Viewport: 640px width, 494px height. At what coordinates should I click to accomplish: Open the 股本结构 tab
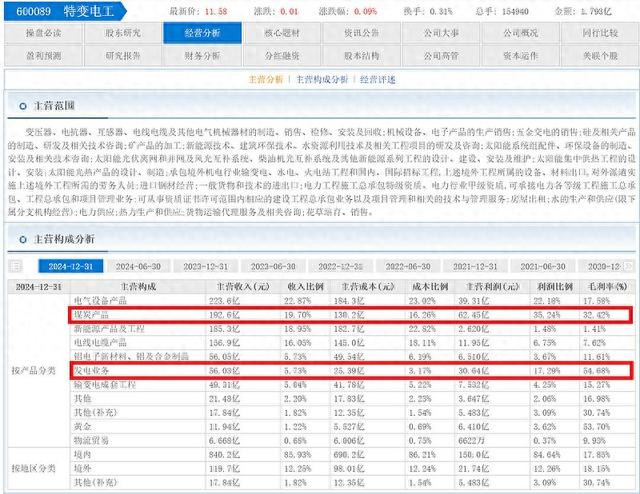(362, 56)
